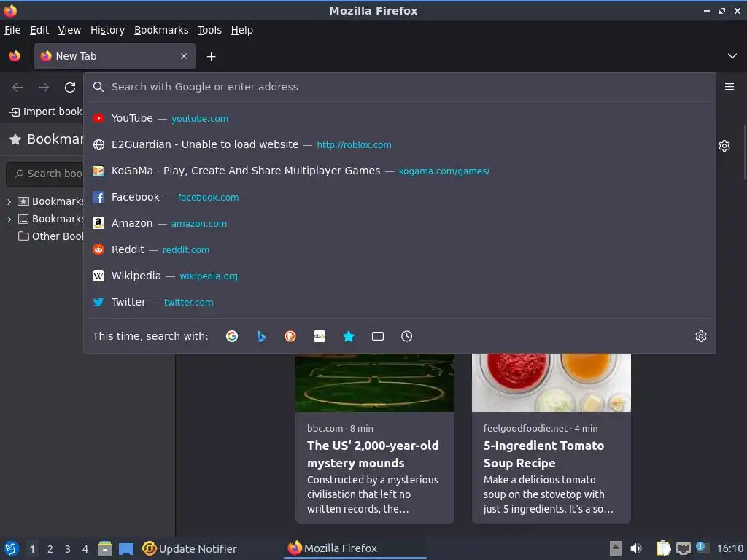Open the volume speaker tray icon
Screen dimensions: 747x560
click(x=636, y=548)
